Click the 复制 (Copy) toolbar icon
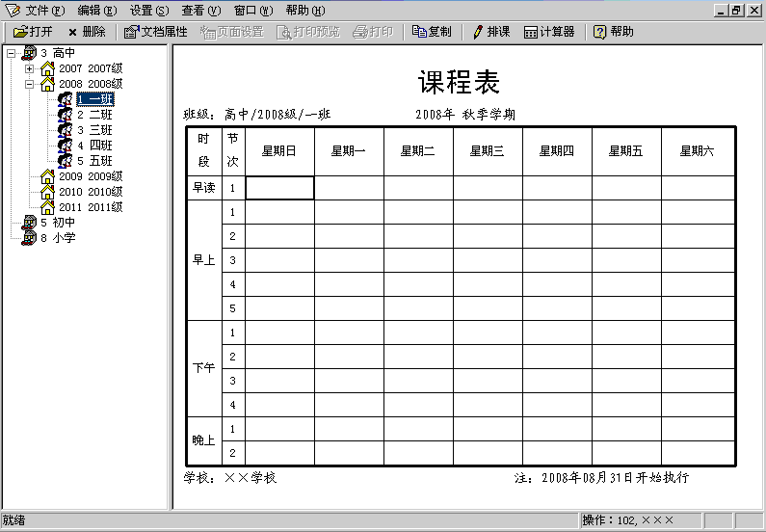The width and height of the screenshot is (766, 532). [x=420, y=32]
